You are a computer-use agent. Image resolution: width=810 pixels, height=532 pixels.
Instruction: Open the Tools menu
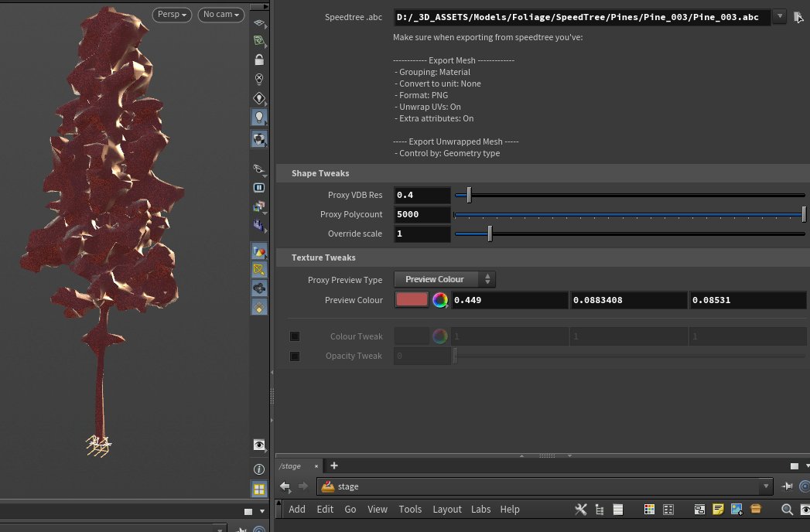410,510
